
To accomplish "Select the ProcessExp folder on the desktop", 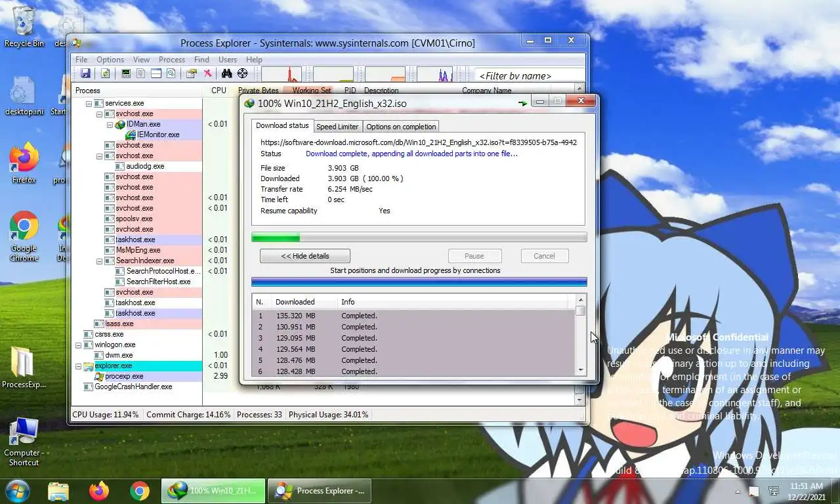I will pos(24,367).
